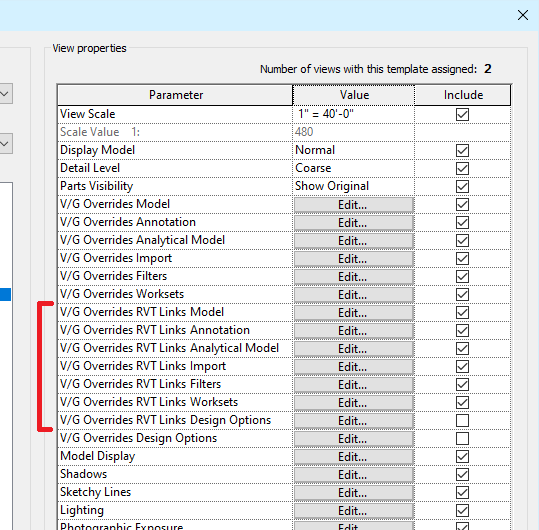Click the Include column header
Screen dimensions: 539x530
click(463, 95)
